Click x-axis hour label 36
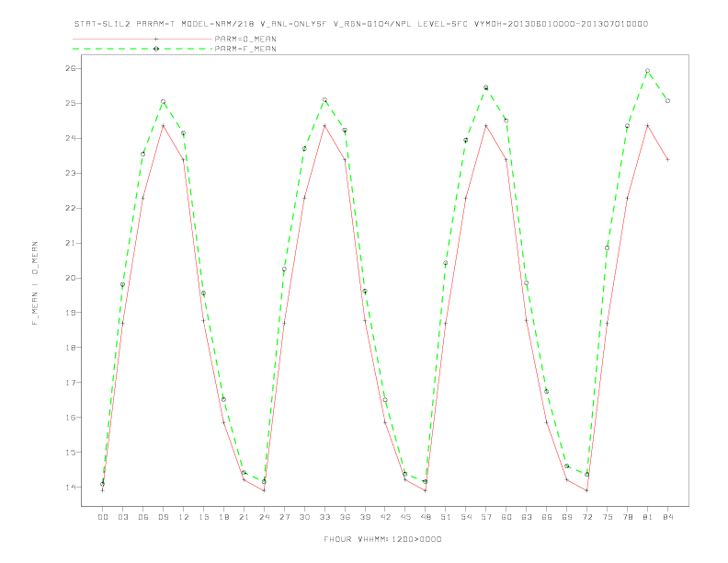This screenshot has height=563, width=728. coord(345,517)
